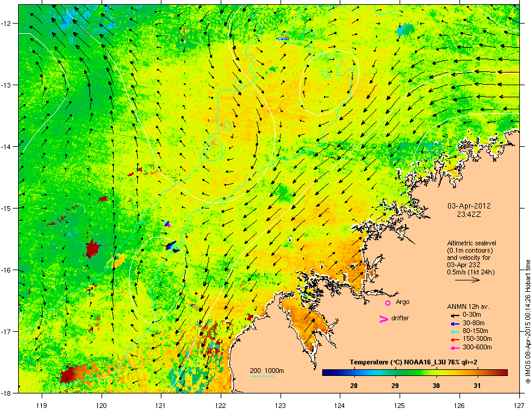Select the blue 30-80m legend arrow
Image resolution: width=532 pixels, height=411 pixels.
point(454,323)
